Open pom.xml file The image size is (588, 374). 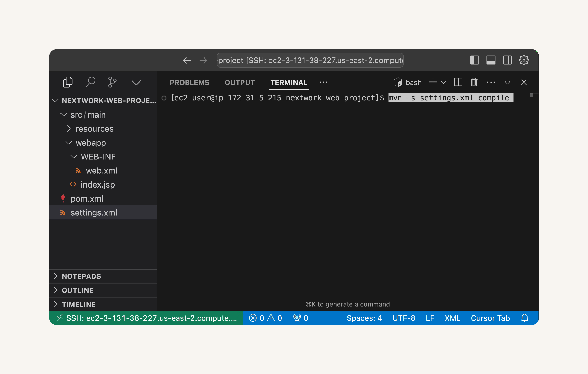103,198
